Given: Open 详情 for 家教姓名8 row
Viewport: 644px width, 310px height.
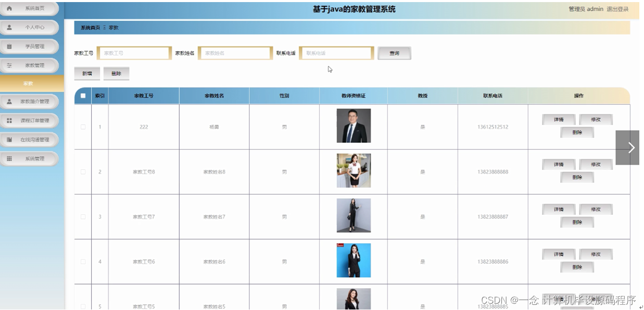Looking at the screenshot, I should tap(559, 164).
